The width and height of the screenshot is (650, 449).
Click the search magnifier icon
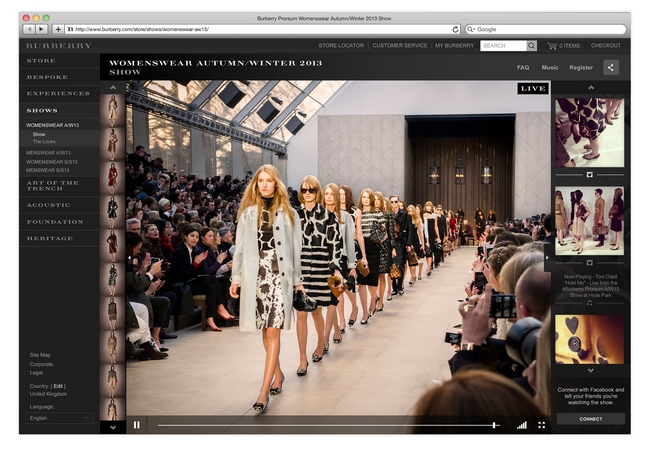531,46
